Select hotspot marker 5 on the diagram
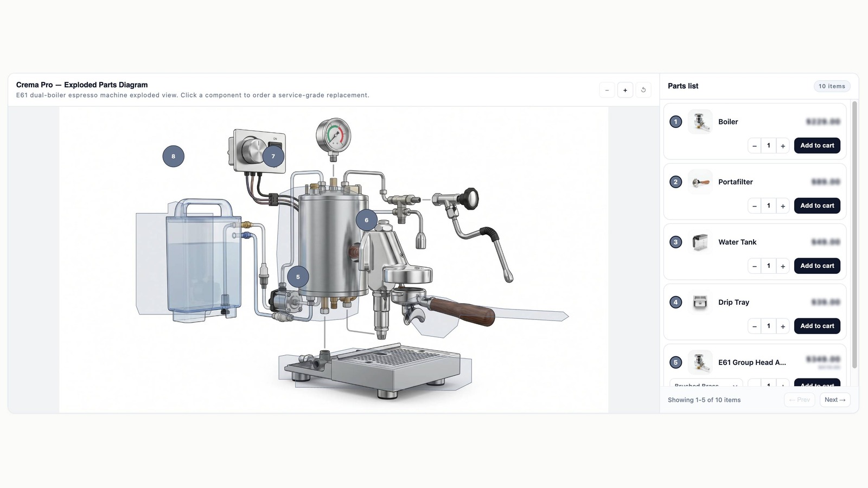Viewport: 868px width, 488px height. coord(298,277)
